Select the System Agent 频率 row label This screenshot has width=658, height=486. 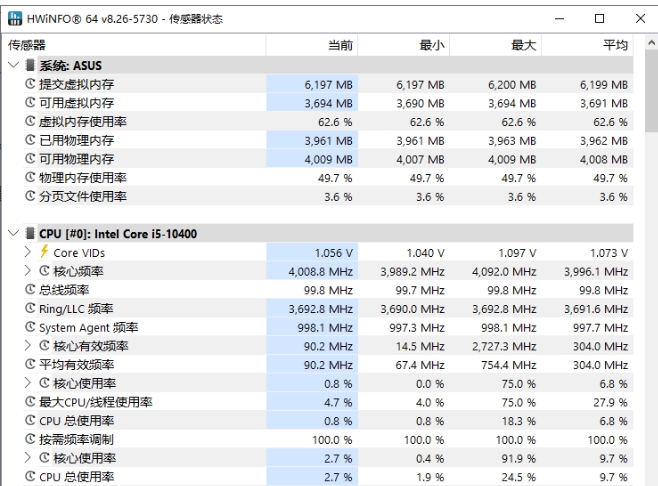89,327
